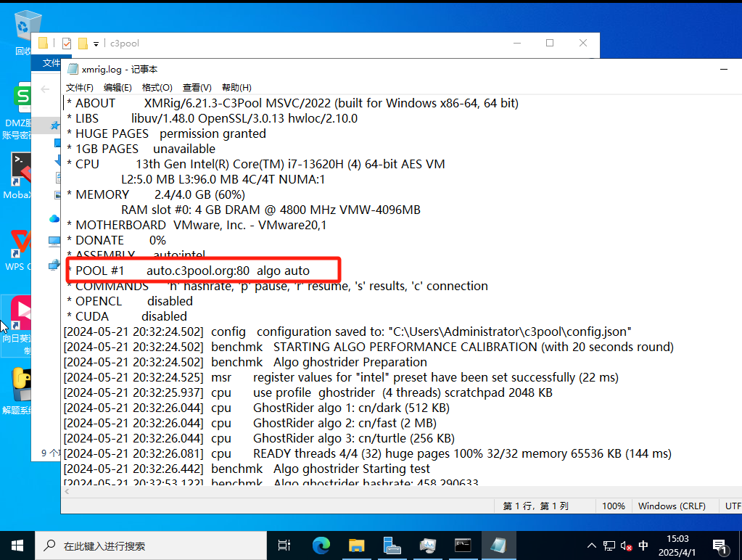Viewport: 742px width, 560px height.
Task: Click the properties checkmark icon in c3pool toolbar
Action: (x=67, y=44)
